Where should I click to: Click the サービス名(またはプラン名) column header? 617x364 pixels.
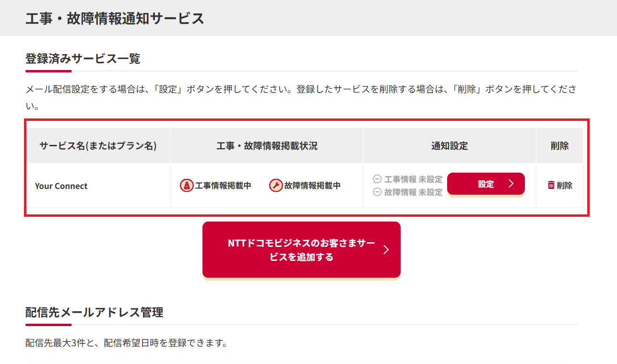coord(98,146)
